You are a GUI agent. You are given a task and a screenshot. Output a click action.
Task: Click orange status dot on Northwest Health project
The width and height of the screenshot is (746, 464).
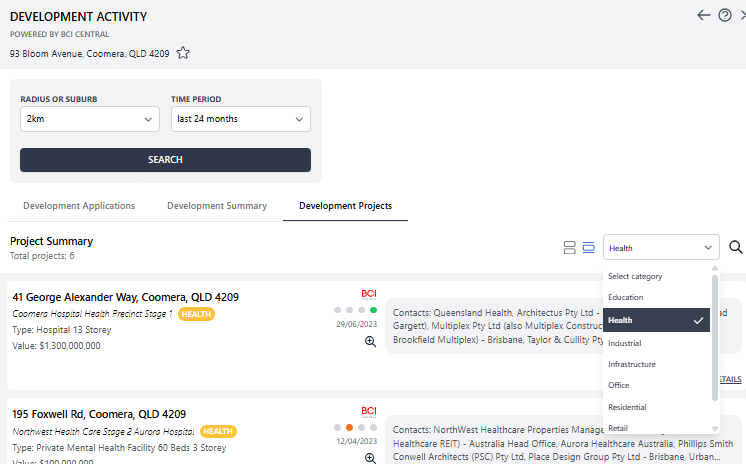[x=349, y=427]
